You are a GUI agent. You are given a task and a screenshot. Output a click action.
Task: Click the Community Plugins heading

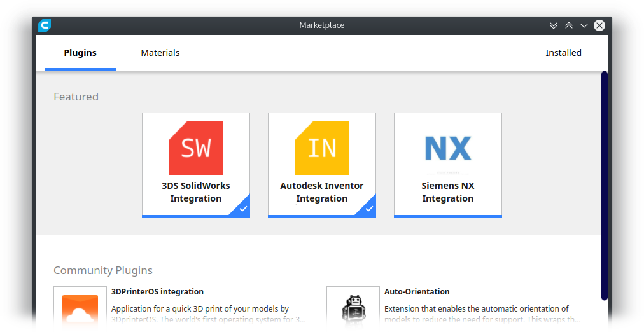tap(103, 270)
